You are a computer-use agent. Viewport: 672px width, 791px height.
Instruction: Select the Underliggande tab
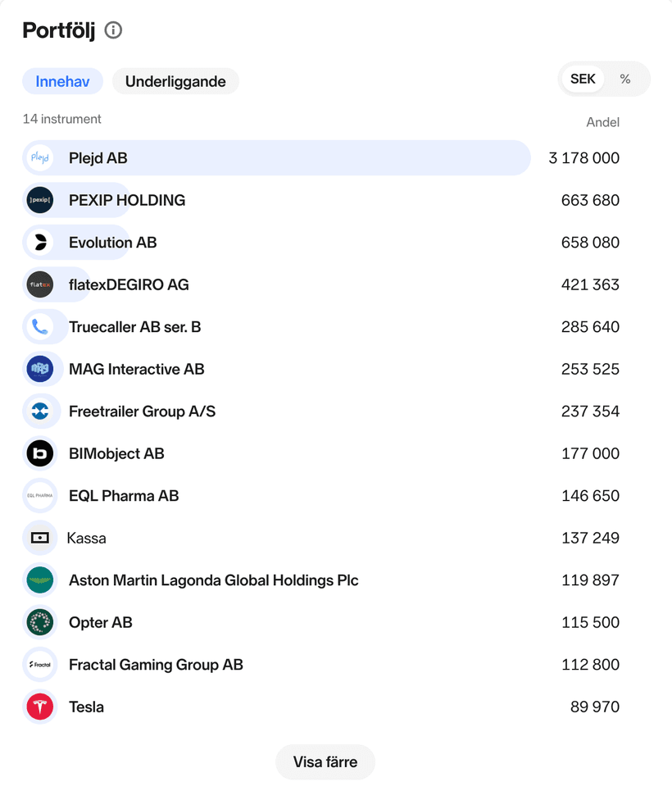[175, 81]
